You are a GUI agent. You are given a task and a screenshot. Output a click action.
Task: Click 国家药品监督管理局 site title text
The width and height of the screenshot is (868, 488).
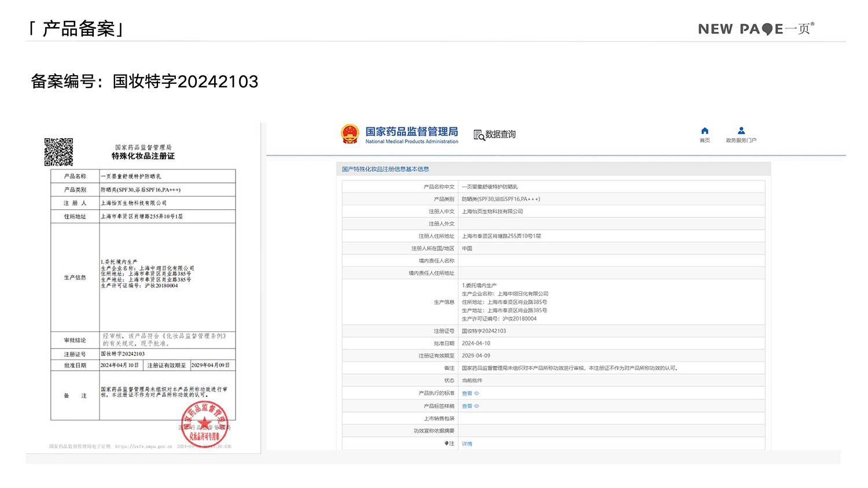pyautogui.click(x=411, y=132)
